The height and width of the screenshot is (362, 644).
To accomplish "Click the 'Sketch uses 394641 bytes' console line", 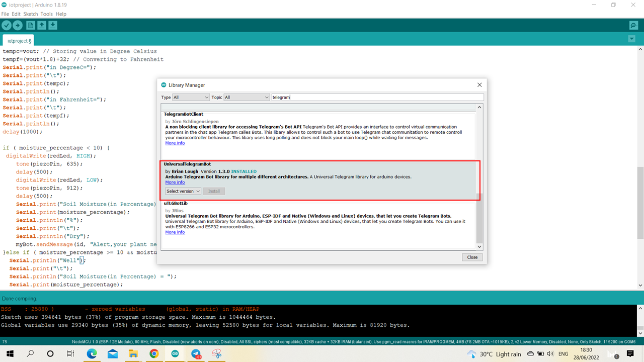I will [138, 317].
